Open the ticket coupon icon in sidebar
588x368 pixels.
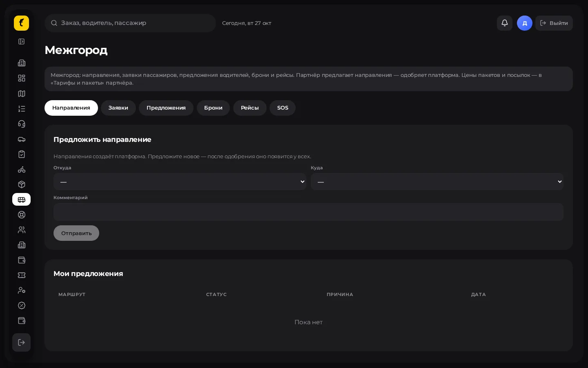pyautogui.click(x=22, y=275)
